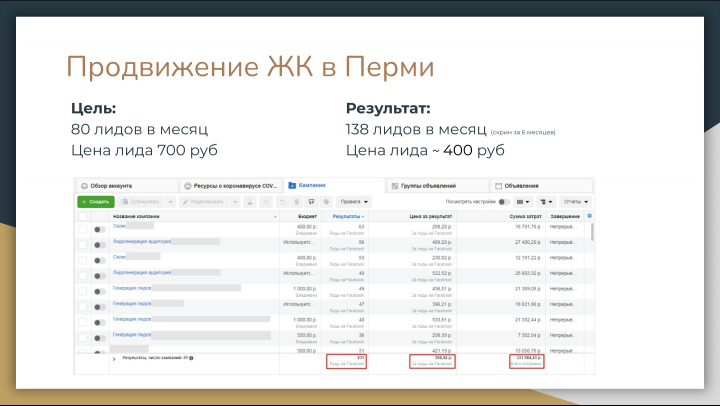This screenshot has height=406, width=720.
Task: Click the tag label icon in toolbar
Action: tap(326, 202)
